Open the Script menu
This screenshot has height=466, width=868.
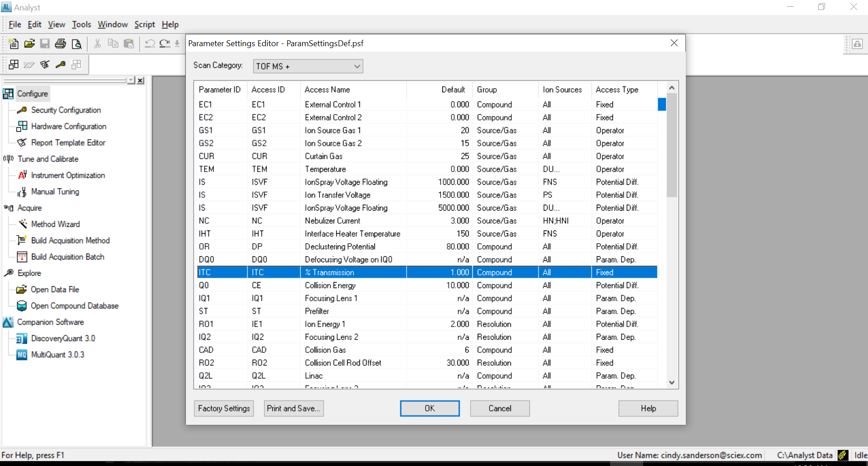(144, 24)
